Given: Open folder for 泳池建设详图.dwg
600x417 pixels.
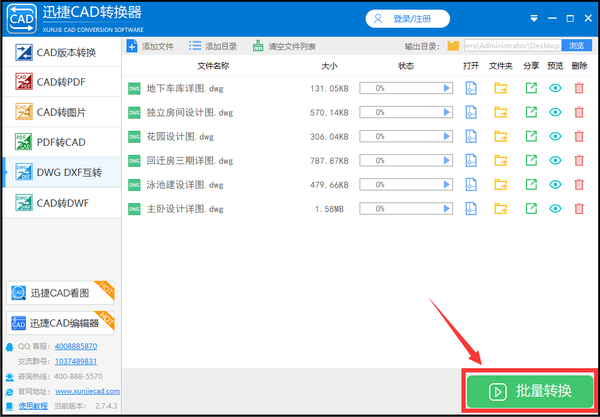Looking at the screenshot, I should 501,185.
